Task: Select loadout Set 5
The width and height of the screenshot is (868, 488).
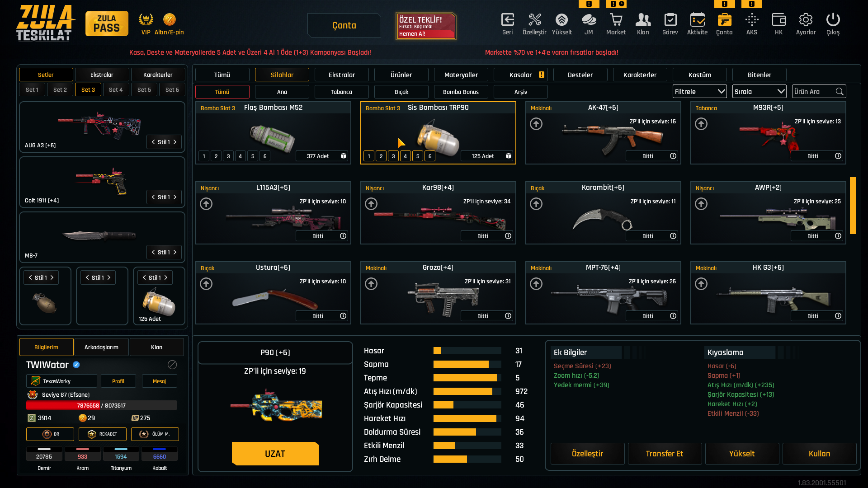Action: click(144, 89)
